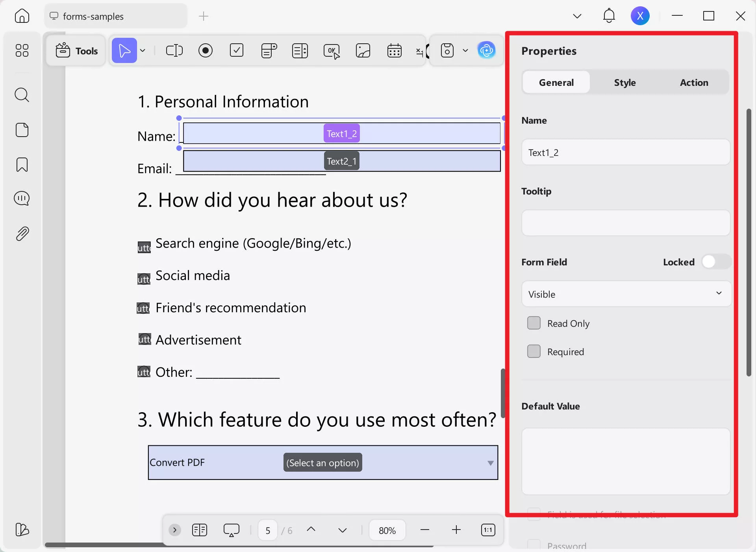Open the attachments panel
The image size is (756, 552).
pyautogui.click(x=22, y=233)
